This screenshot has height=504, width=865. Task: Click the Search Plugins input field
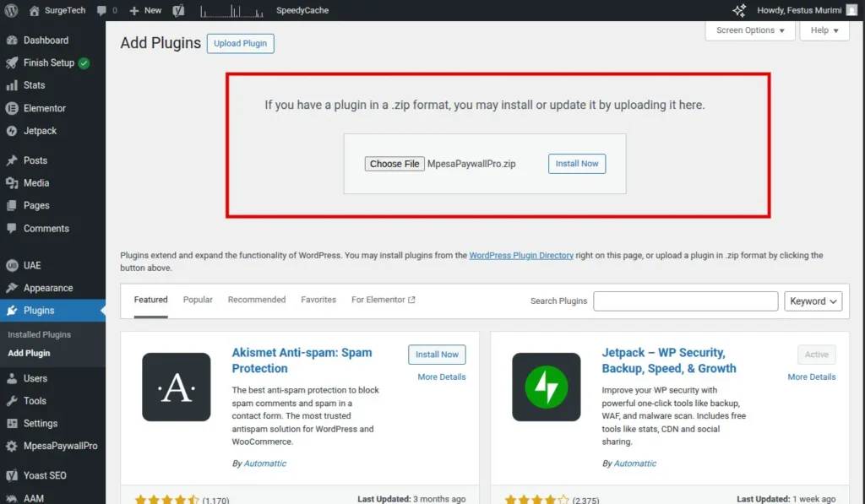[x=685, y=301]
